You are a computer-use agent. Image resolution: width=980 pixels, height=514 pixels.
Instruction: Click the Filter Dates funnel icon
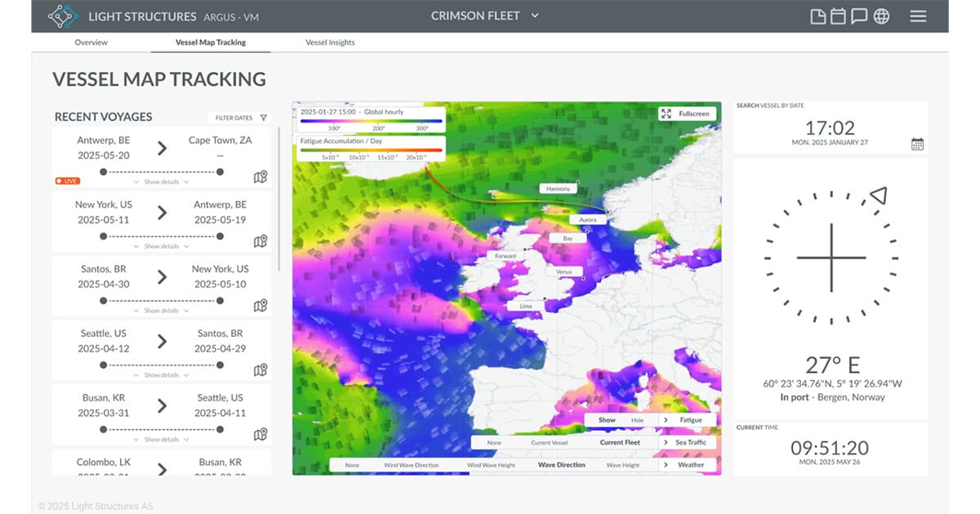point(264,117)
